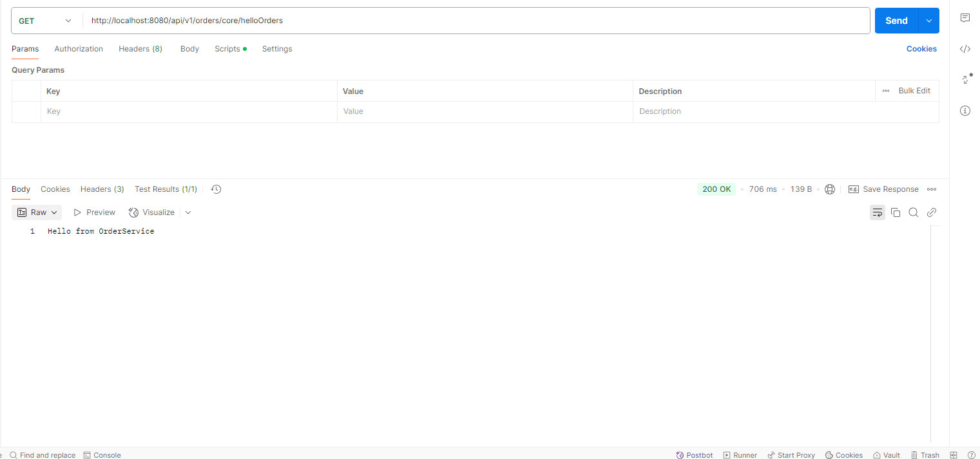980x459 pixels.
Task: Click the Visualize button
Action: pos(152,212)
